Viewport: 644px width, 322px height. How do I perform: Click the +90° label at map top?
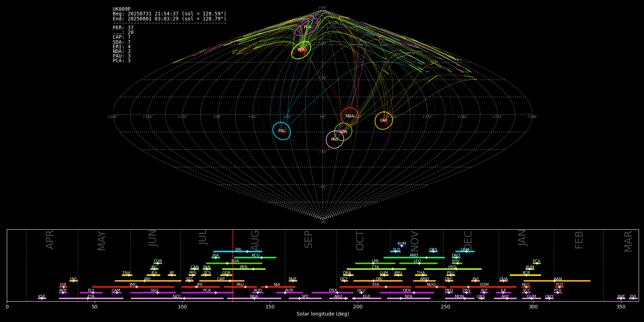323,8
